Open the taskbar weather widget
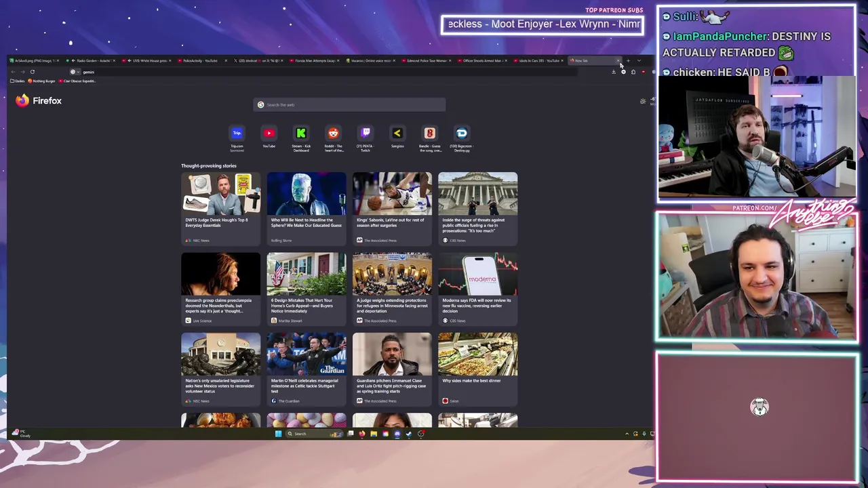Screen dimensions: 868x488 coord(20,433)
